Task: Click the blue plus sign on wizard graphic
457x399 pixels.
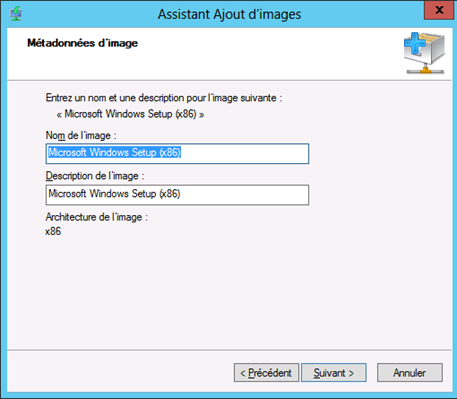Action: pos(415,43)
